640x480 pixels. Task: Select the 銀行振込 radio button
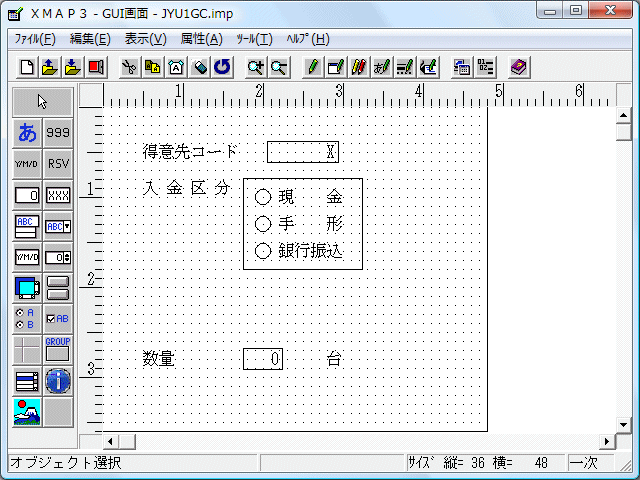click(x=263, y=251)
